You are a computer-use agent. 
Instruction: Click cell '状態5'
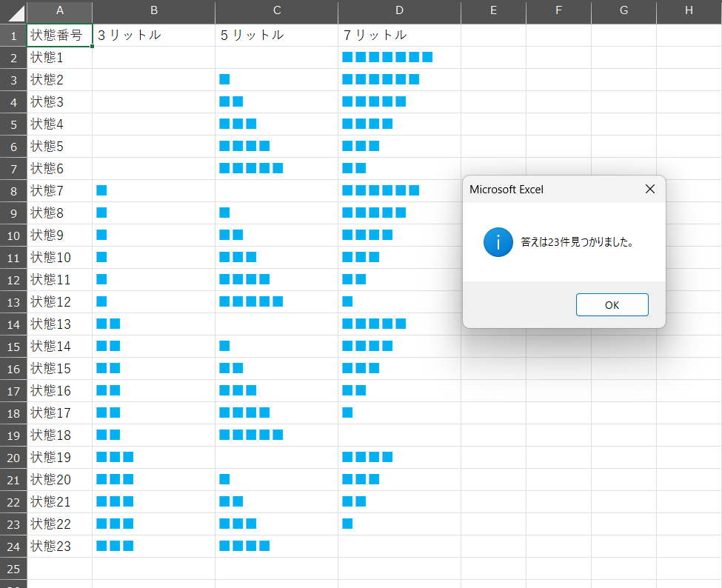coord(59,147)
